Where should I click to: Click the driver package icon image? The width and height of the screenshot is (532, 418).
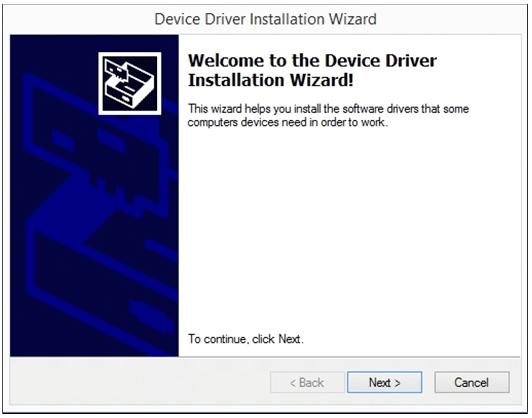[x=130, y=82]
